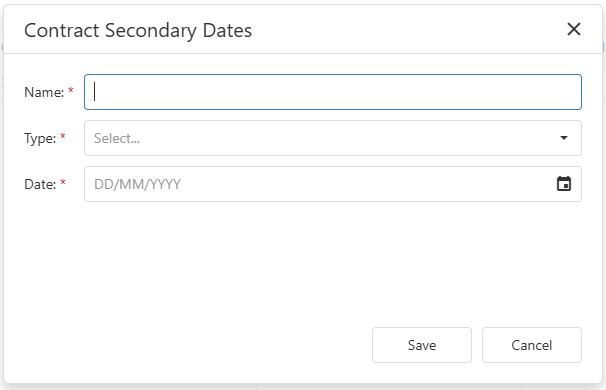Click the red asterisk beside Type
The width and height of the screenshot is (606, 390).
(x=63, y=136)
